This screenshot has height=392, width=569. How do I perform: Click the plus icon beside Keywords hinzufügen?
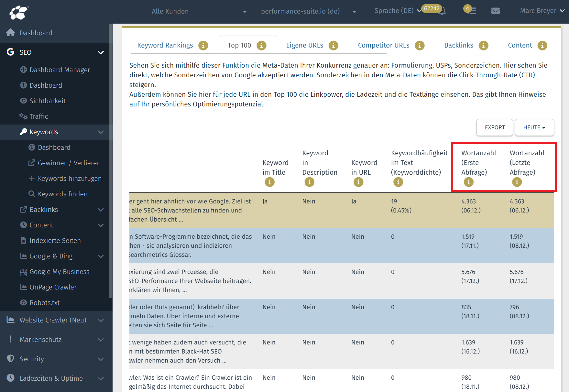[32, 178]
